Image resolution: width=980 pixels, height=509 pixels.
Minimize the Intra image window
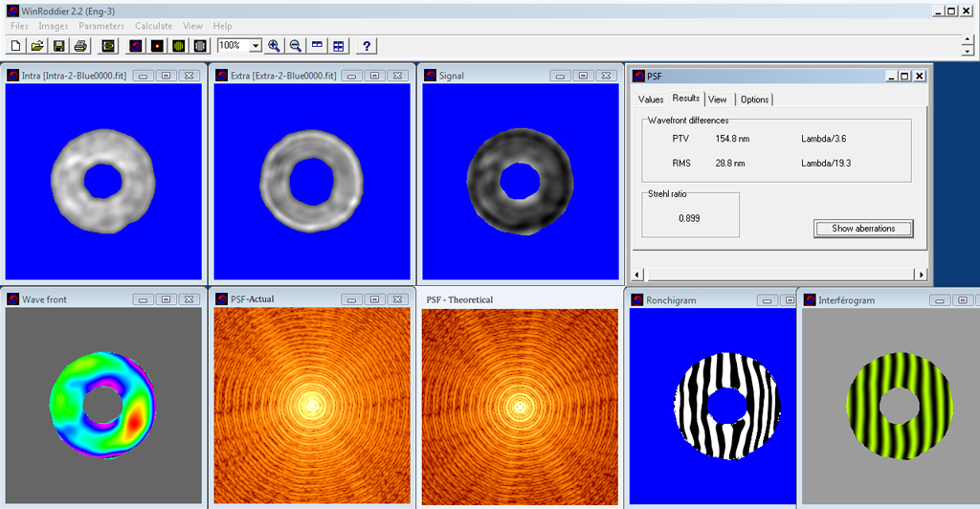pyautogui.click(x=144, y=76)
